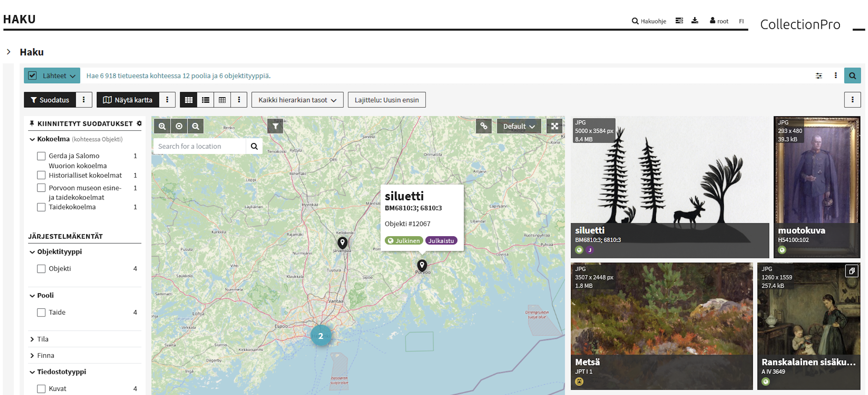Viewport: 868px width, 395px height.
Task: Check Gerda ja Salomo Wuorion kokoelma
Action: pos(41,156)
